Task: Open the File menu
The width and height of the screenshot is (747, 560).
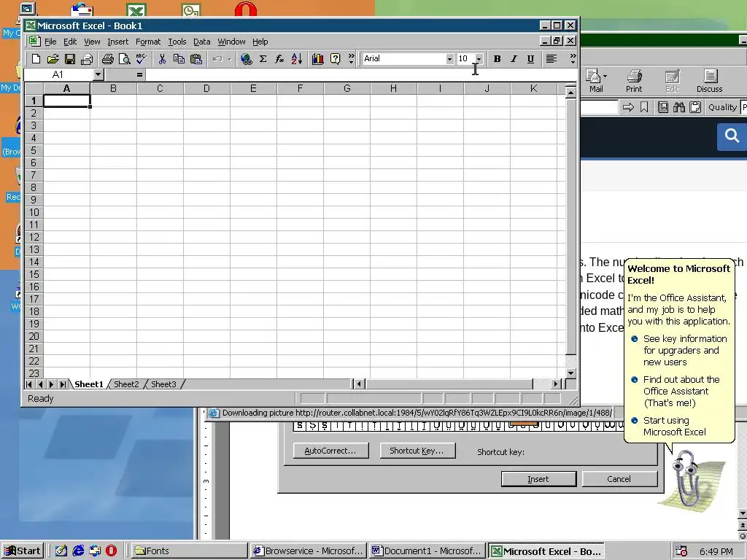Action: [50, 42]
